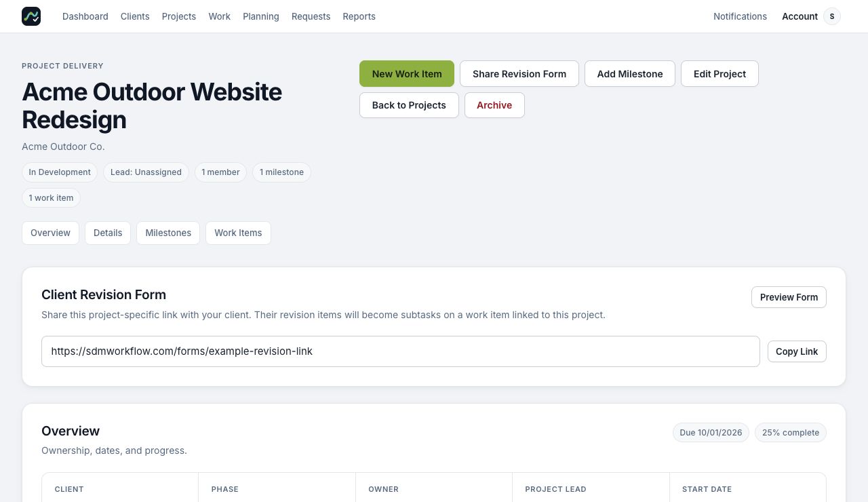
Task: Click the PHASE column header
Action: tap(225, 489)
